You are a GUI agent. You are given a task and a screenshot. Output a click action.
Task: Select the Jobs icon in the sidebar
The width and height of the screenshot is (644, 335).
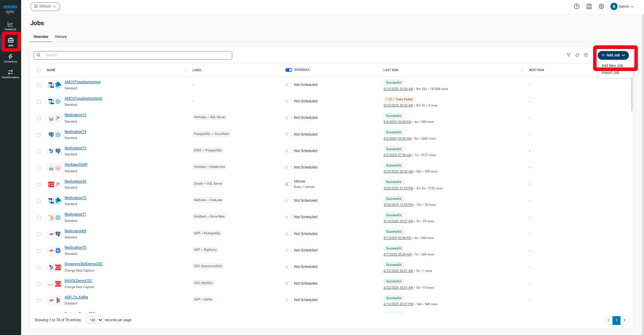click(10, 41)
